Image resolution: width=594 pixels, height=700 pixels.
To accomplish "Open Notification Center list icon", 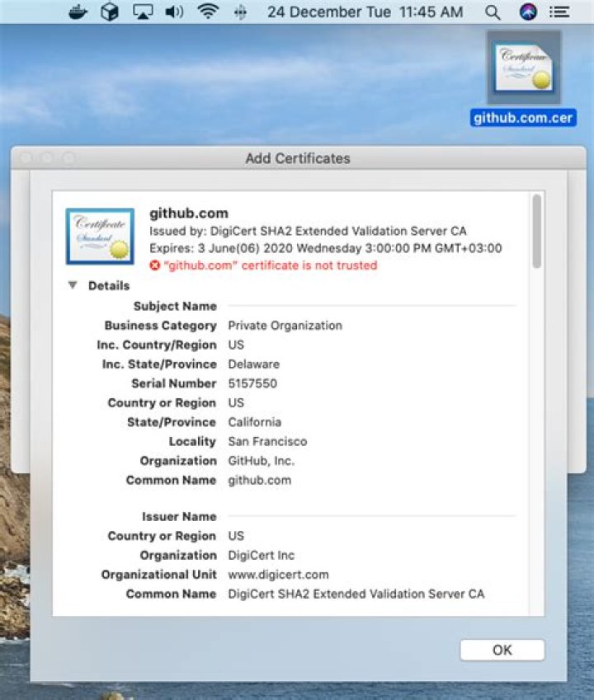I will point(559,12).
